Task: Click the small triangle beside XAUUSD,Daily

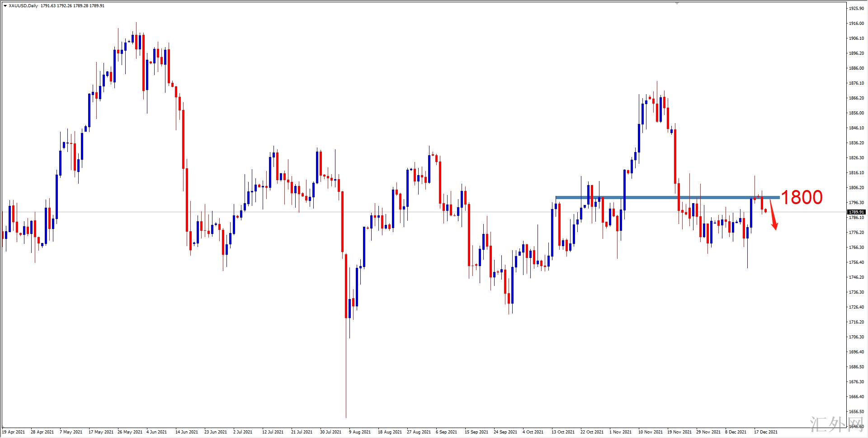Action: point(5,6)
